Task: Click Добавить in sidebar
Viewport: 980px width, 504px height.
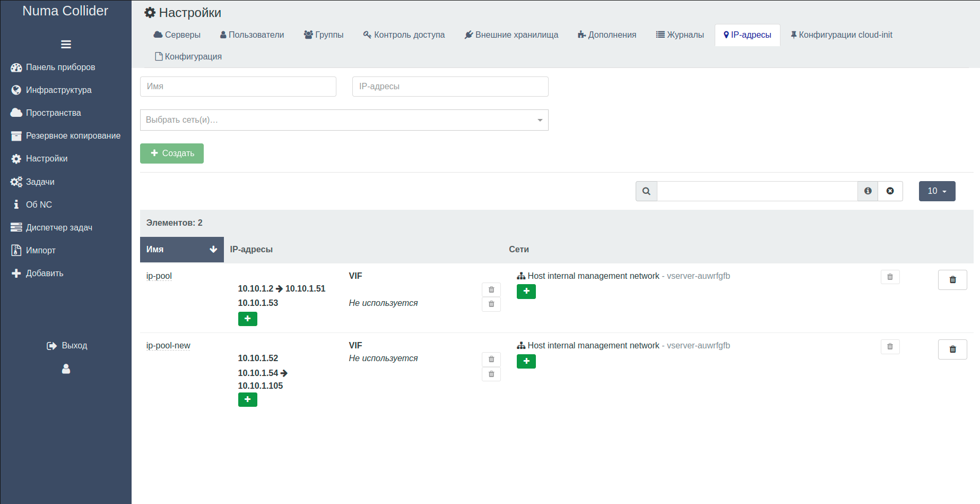Action: [x=37, y=274]
